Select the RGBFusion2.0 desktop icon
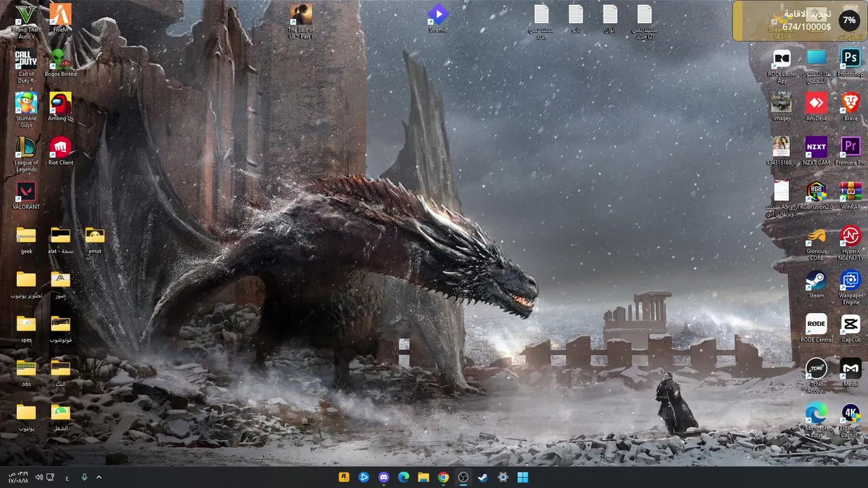 pyautogui.click(x=816, y=195)
